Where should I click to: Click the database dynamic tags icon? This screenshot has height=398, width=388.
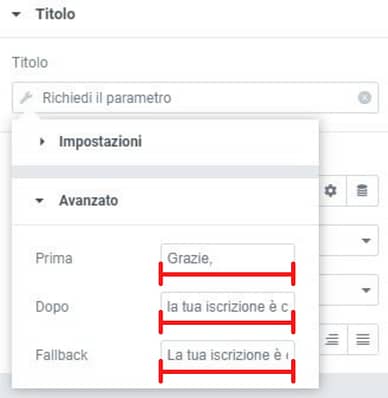tap(362, 191)
